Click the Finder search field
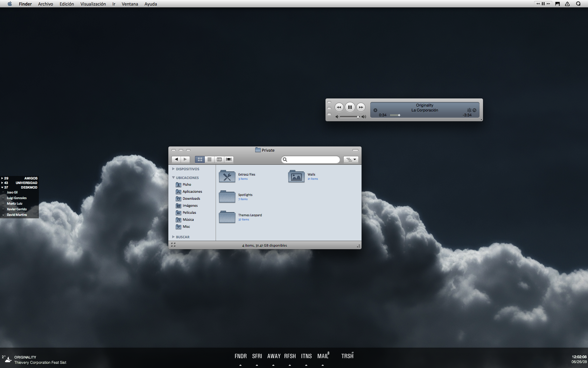The height and width of the screenshot is (368, 588). (310, 159)
